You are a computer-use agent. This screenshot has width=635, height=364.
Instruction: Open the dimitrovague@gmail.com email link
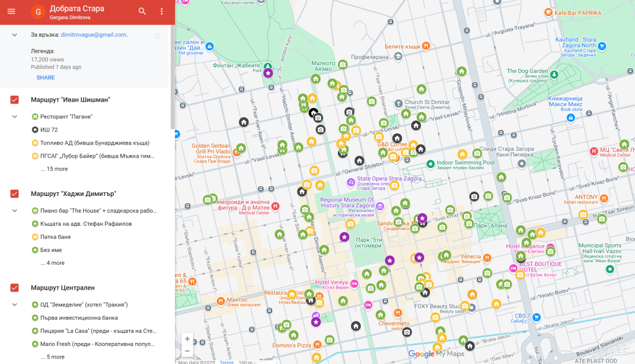(x=92, y=35)
